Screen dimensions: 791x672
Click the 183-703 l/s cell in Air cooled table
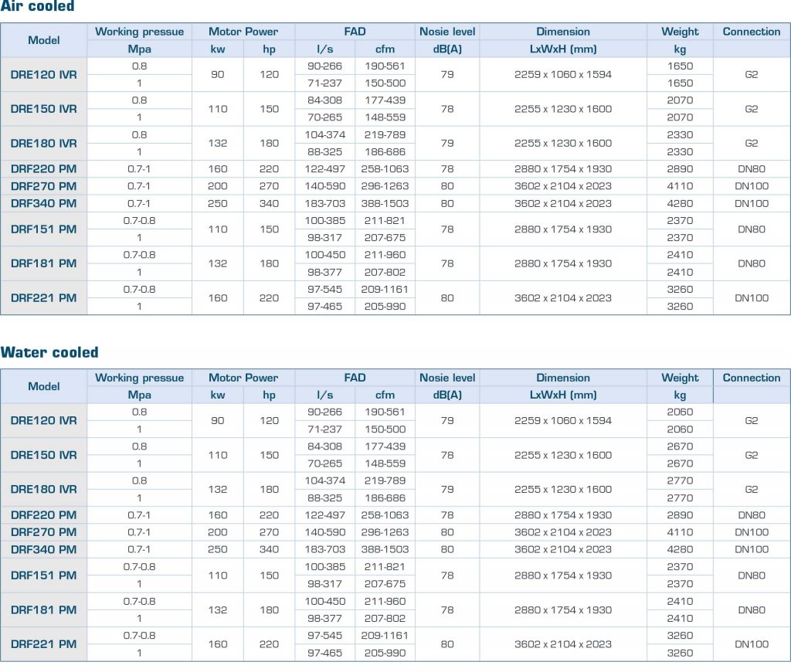[324, 203]
